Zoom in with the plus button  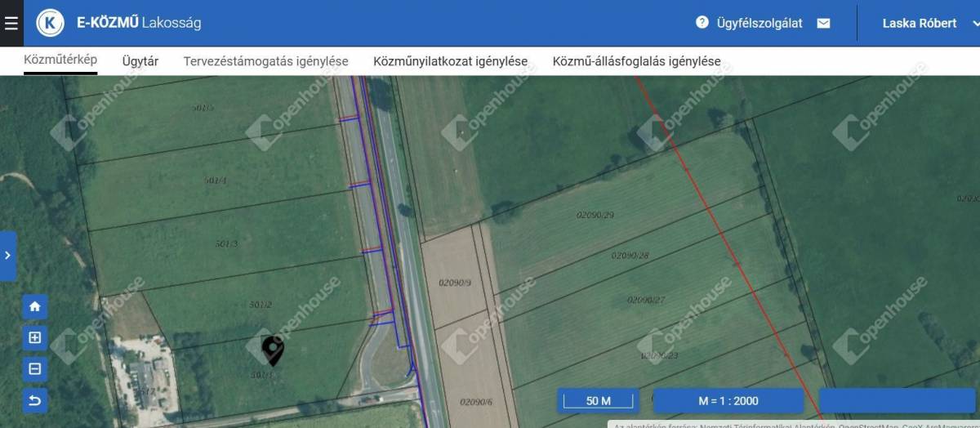pyautogui.click(x=35, y=337)
